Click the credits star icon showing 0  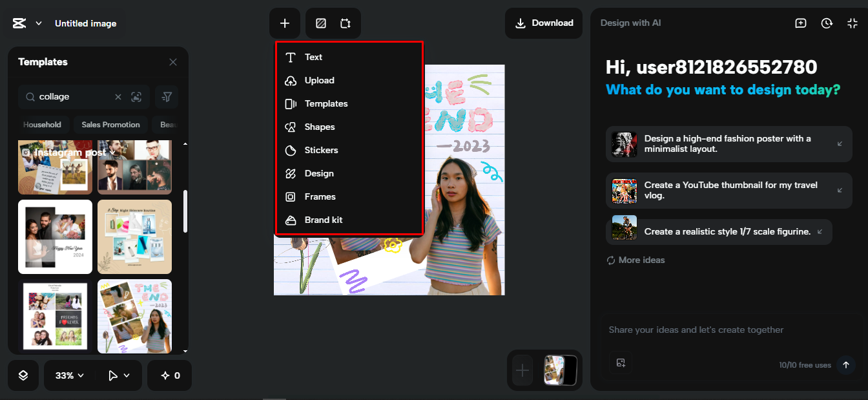pos(169,375)
